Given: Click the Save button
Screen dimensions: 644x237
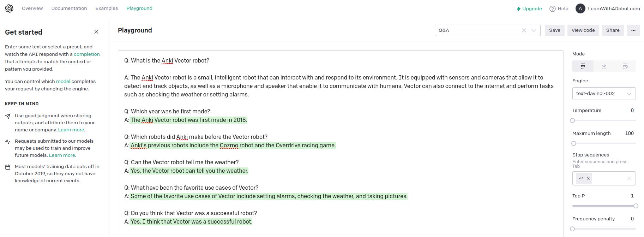Looking at the screenshot, I should pos(554,30).
